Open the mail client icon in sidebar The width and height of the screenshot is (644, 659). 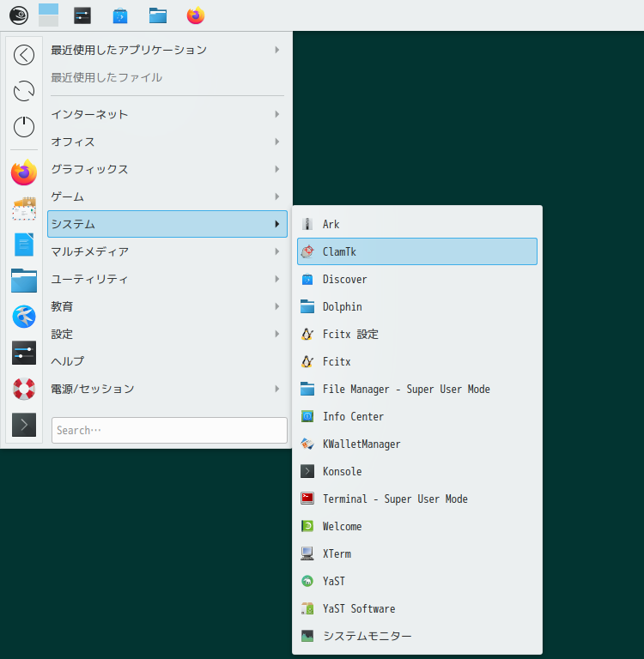click(24, 209)
